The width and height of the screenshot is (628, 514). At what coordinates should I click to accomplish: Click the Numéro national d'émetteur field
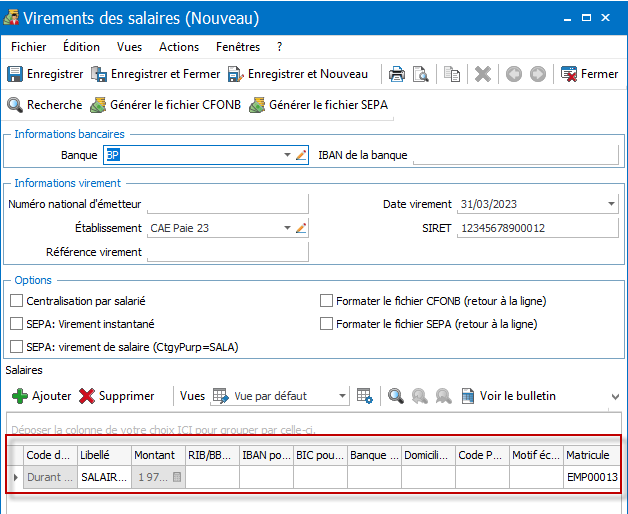228,204
